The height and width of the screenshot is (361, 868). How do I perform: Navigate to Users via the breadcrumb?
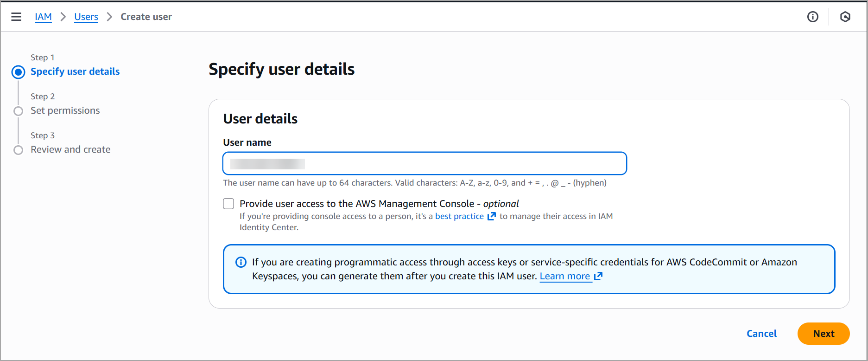pyautogui.click(x=86, y=17)
